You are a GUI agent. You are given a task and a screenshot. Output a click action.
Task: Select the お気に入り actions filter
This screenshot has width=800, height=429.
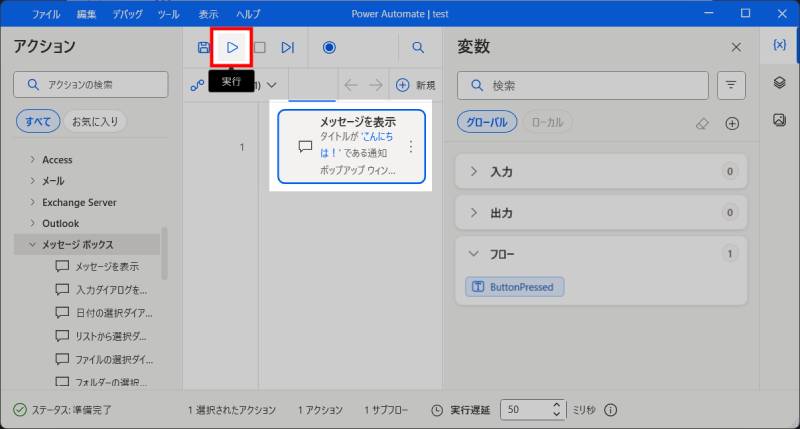click(x=95, y=121)
